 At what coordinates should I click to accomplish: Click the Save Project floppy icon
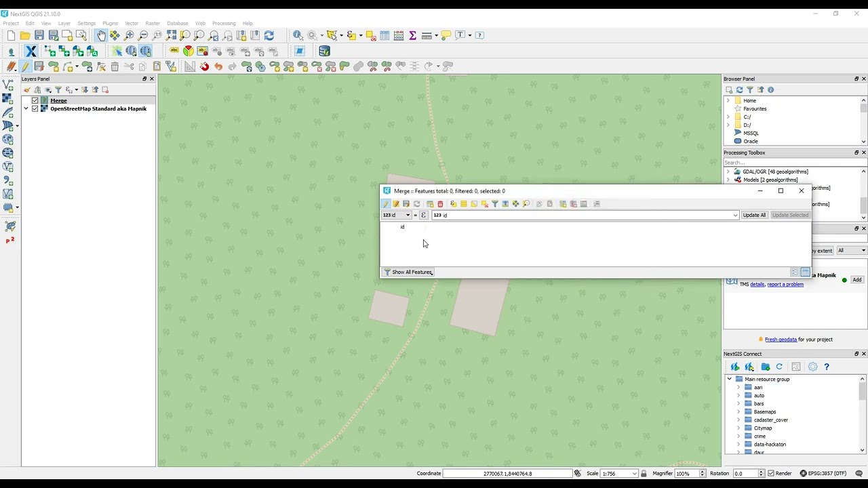click(39, 35)
